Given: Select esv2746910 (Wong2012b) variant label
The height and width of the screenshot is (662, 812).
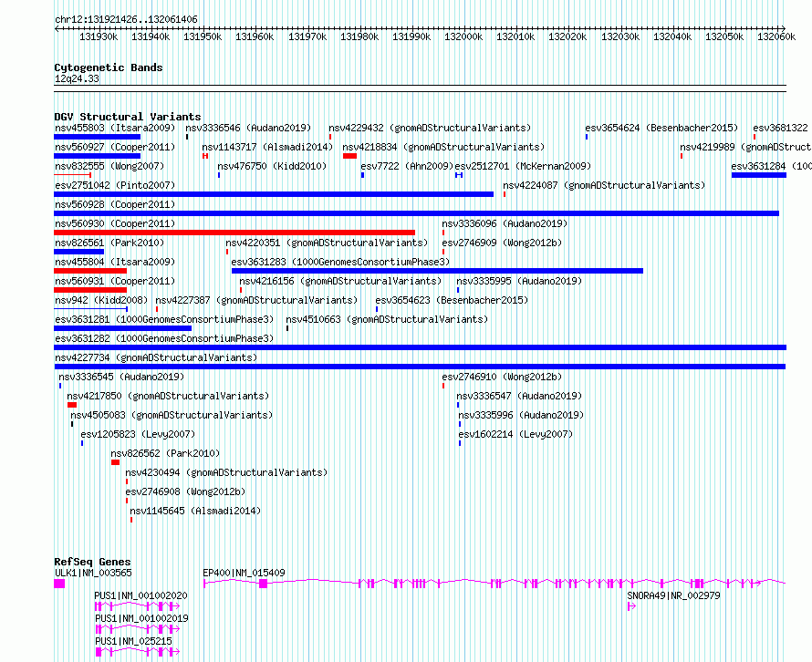Looking at the screenshot, I should [x=502, y=377].
